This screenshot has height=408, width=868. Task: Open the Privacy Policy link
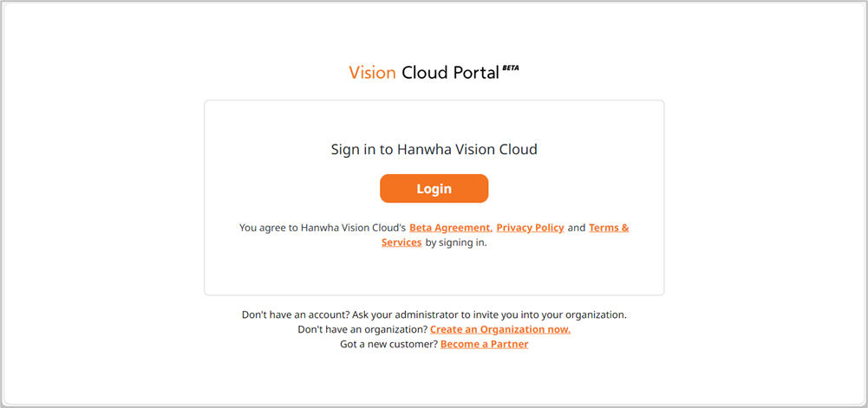click(x=531, y=228)
